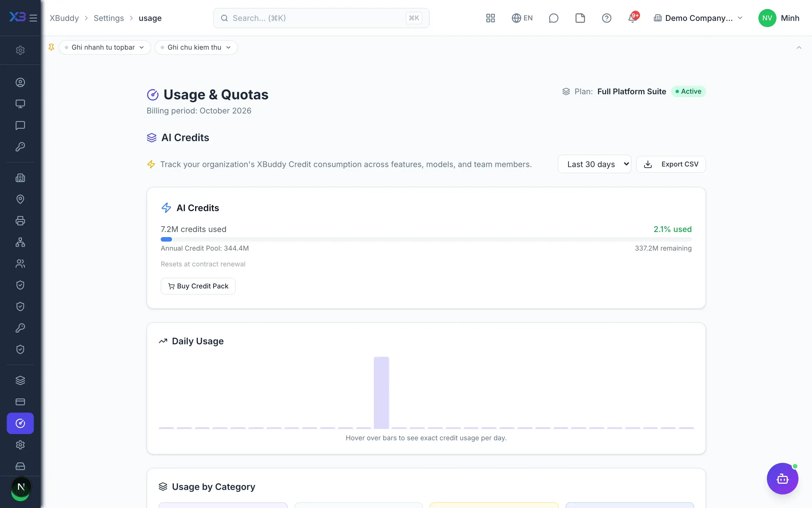The width and height of the screenshot is (812, 508).
Task: Open the team users icon in sidebar
Action: (x=20, y=264)
